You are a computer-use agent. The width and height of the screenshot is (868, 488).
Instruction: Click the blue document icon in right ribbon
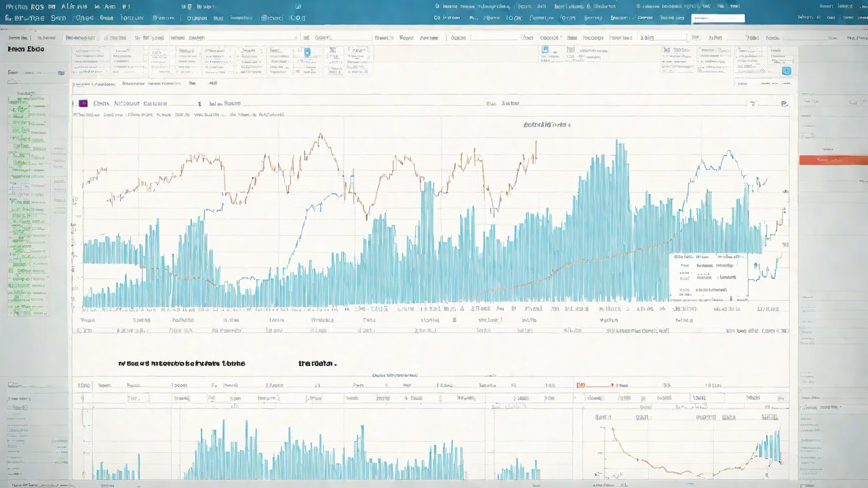click(x=545, y=49)
